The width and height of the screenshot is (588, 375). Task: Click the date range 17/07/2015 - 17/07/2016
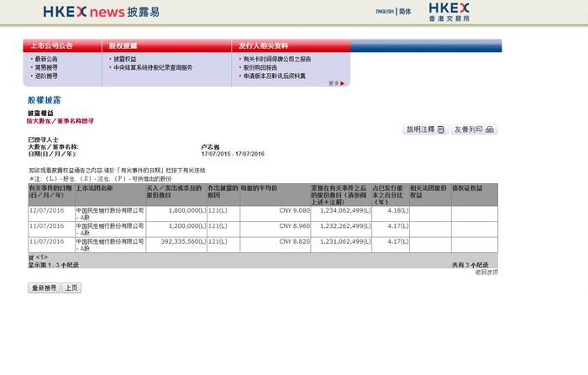(233, 154)
